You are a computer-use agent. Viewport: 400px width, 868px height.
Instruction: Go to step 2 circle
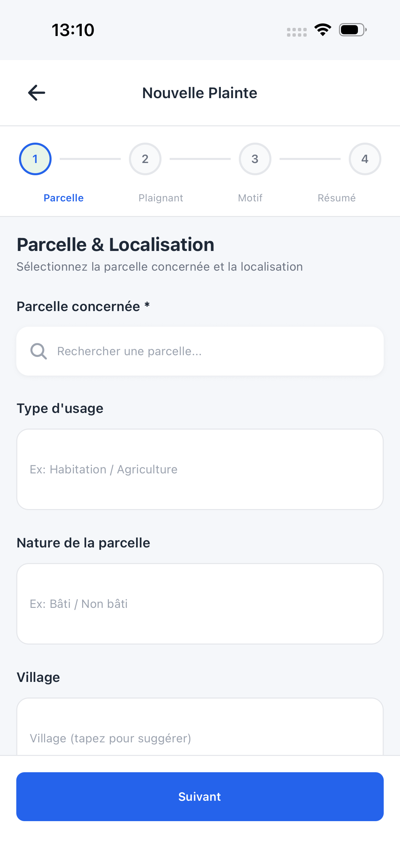145,159
